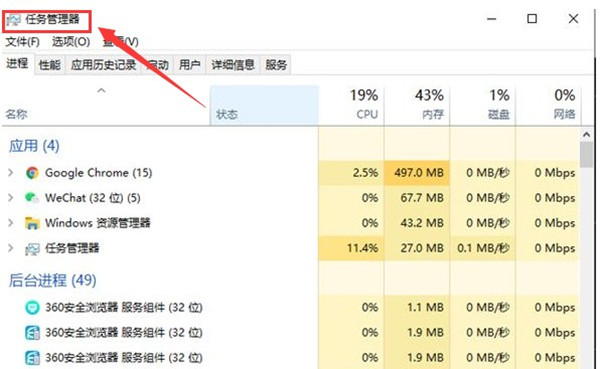
Task: Click the 1.1 MB memory cell
Action: [x=417, y=307]
